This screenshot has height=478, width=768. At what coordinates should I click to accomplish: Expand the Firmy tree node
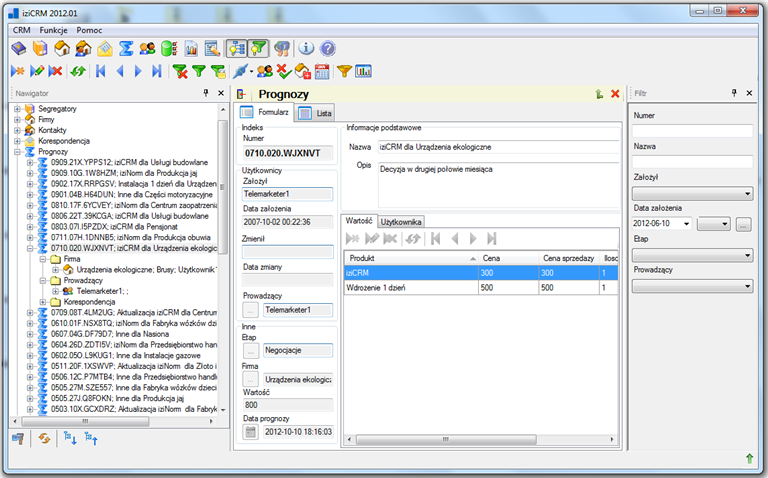17,120
